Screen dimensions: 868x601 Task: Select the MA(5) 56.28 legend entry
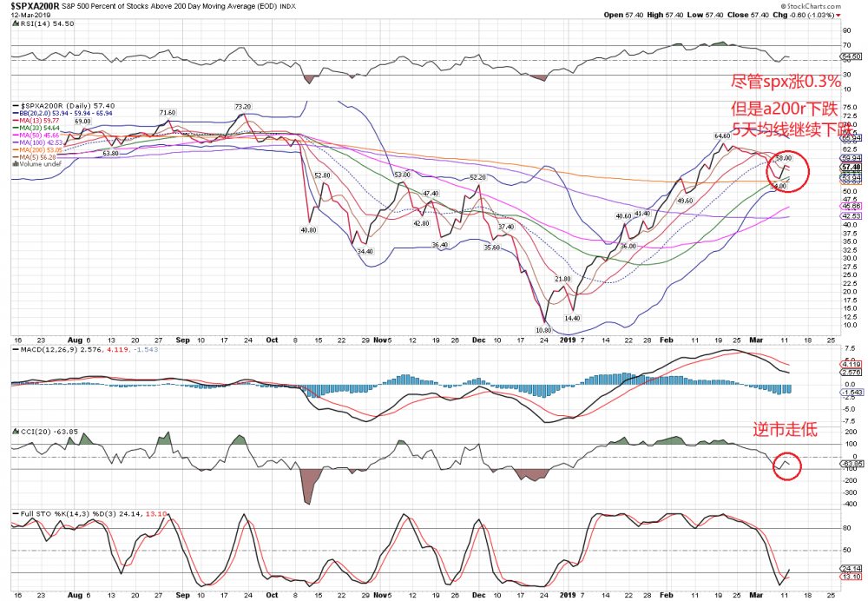pyautogui.click(x=35, y=157)
